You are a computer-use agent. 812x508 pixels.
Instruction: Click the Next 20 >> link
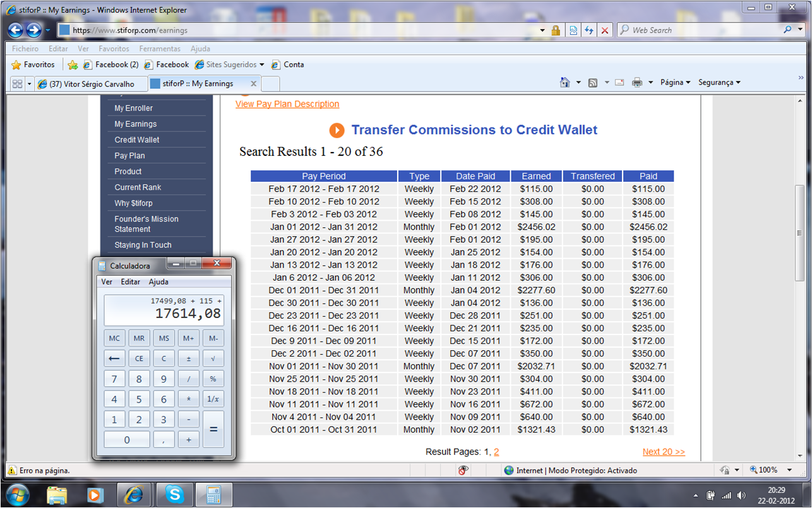coord(664,452)
